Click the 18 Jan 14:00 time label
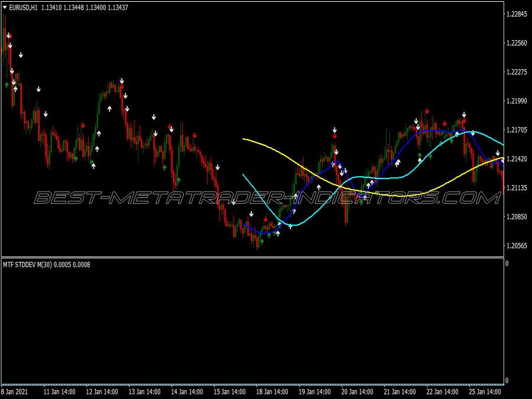 [x=272, y=391]
